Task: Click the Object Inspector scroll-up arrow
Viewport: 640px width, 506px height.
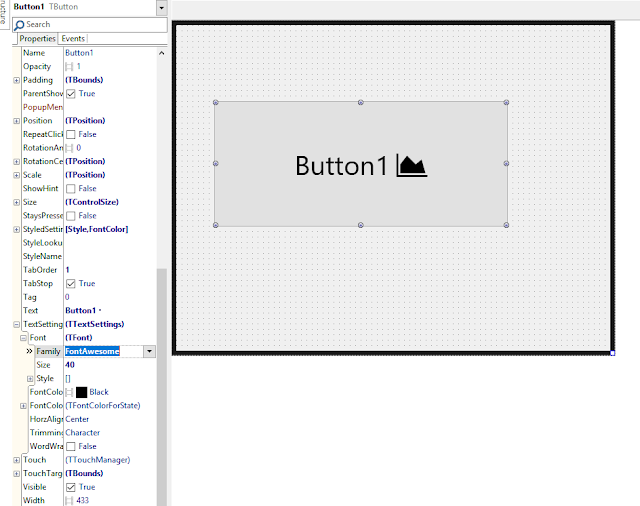Action: (162, 53)
